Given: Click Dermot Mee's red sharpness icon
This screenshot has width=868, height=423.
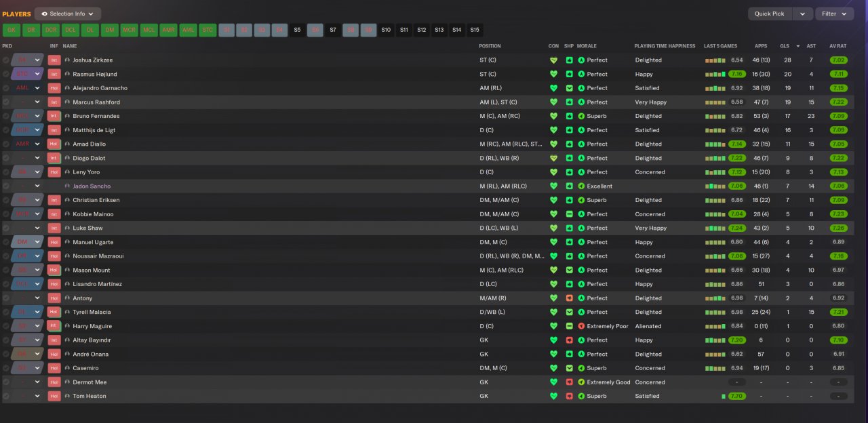Looking at the screenshot, I should point(569,382).
